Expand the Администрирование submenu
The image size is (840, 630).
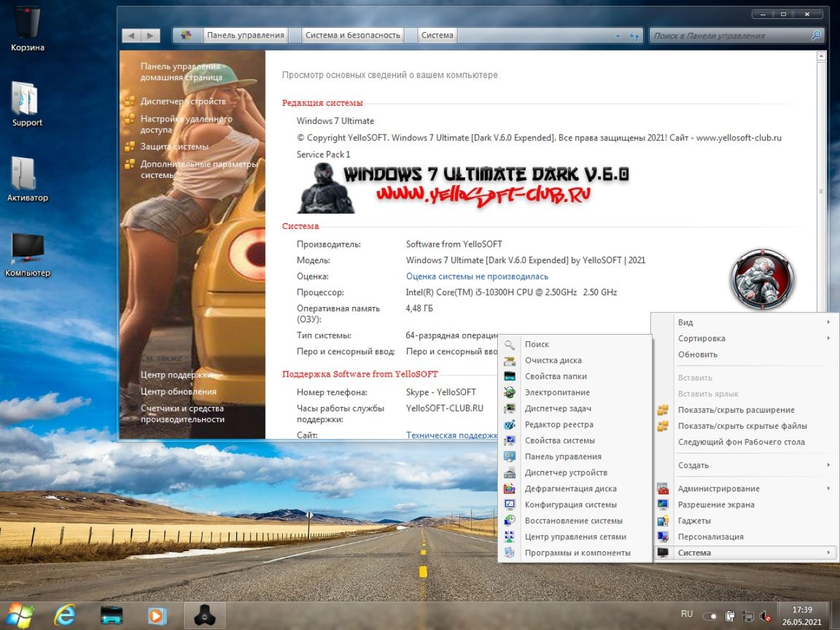745,489
